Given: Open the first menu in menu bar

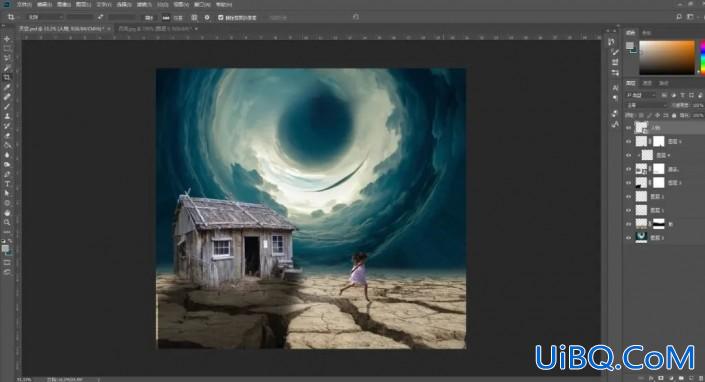Looking at the screenshot, I should click(x=24, y=4).
